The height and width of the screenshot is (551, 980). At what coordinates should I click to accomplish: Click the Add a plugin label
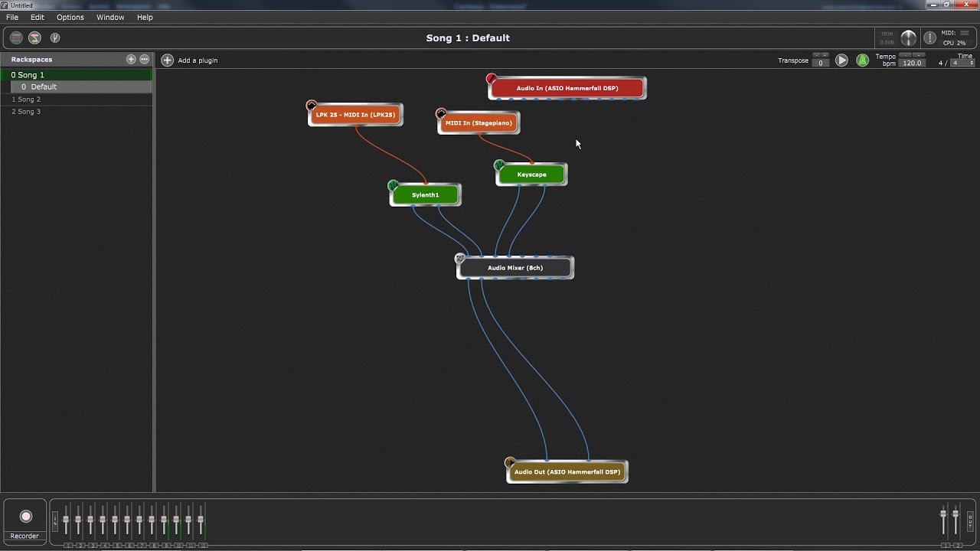[198, 60]
